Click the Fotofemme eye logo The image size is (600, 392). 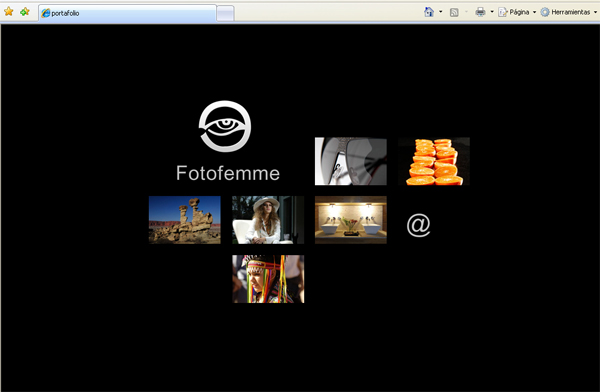tap(225, 126)
